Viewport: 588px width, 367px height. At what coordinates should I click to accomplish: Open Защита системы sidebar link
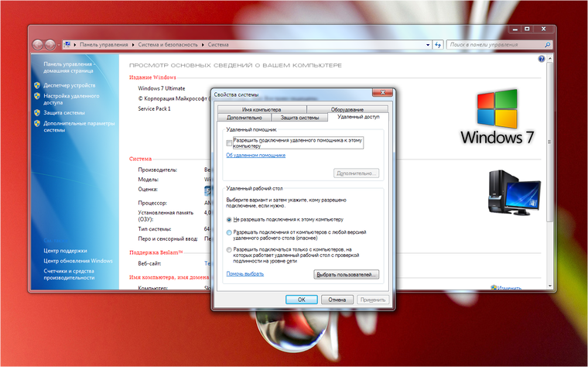64,112
